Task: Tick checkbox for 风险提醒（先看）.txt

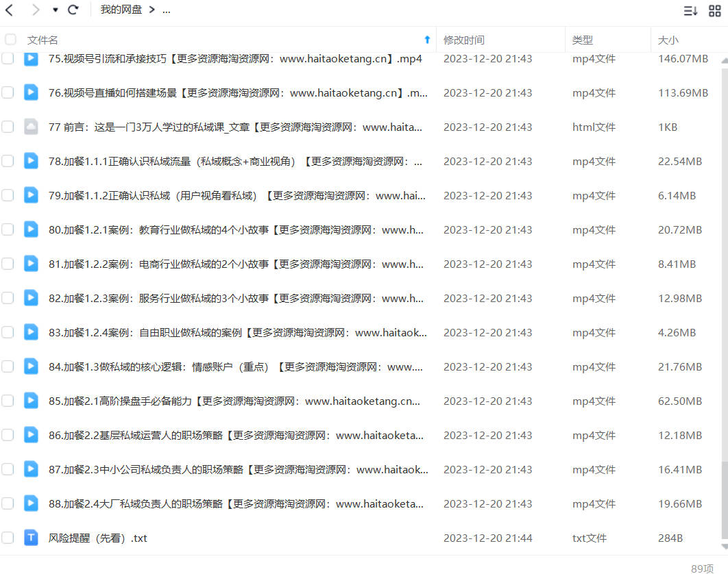Action: (x=8, y=538)
